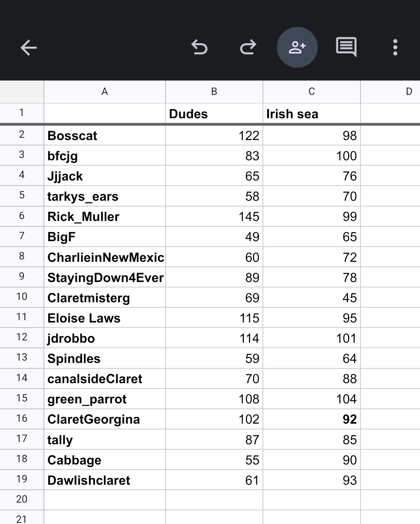Select column B header

[x=214, y=92]
